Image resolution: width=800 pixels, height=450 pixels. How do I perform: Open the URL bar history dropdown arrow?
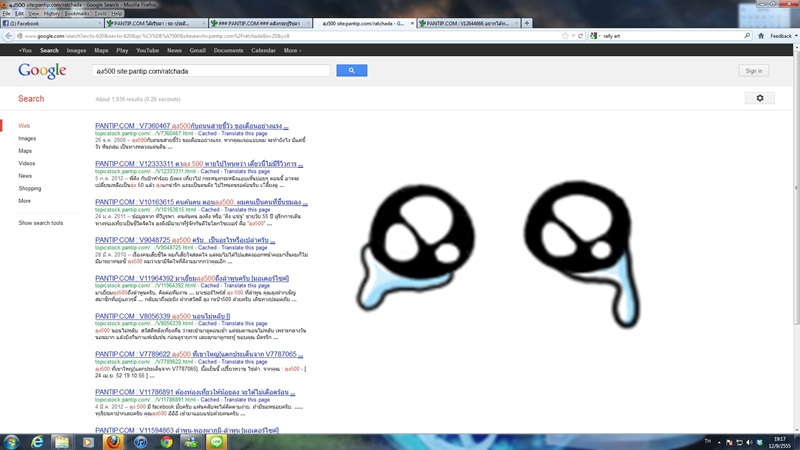tap(573, 36)
